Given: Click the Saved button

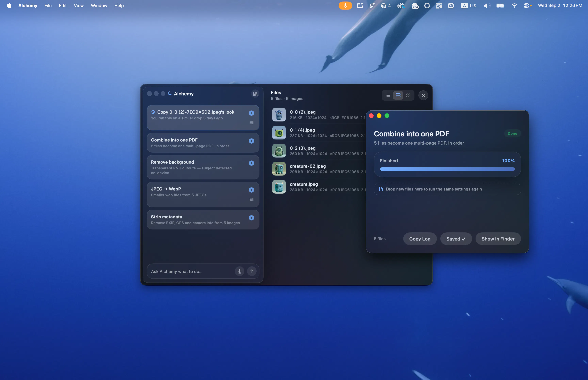Looking at the screenshot, I should [456, 239].
